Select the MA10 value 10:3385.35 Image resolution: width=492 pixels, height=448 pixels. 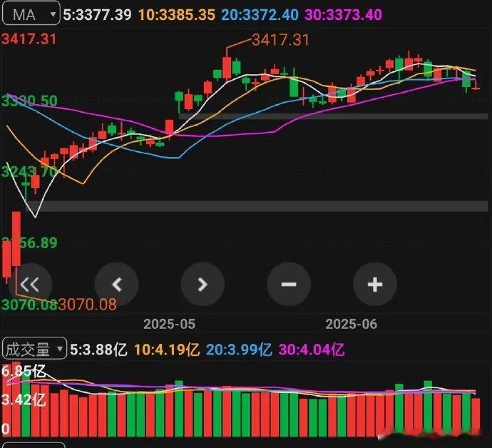click(x=177, y=15)
